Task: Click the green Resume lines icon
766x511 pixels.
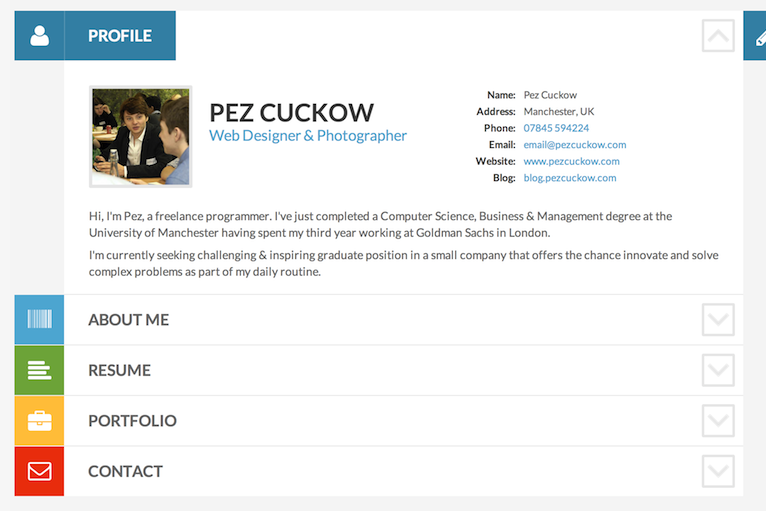Action: [39, 370]
